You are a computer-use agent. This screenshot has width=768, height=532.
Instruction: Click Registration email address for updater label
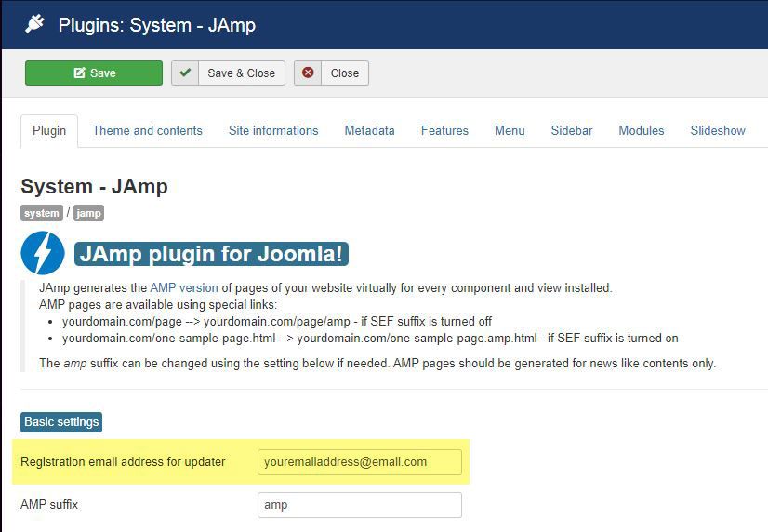click(123, 462)
